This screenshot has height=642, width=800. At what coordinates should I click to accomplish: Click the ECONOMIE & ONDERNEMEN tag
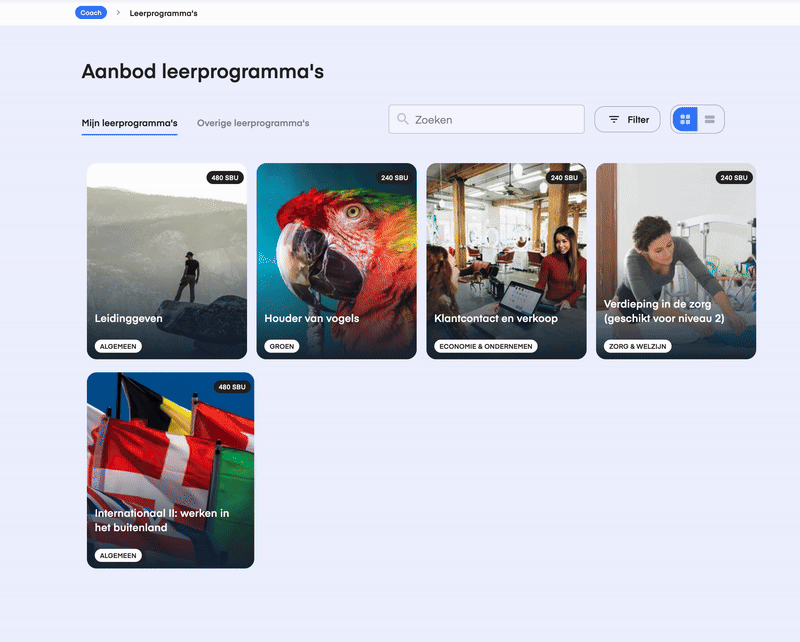click(x=486, y=346)
